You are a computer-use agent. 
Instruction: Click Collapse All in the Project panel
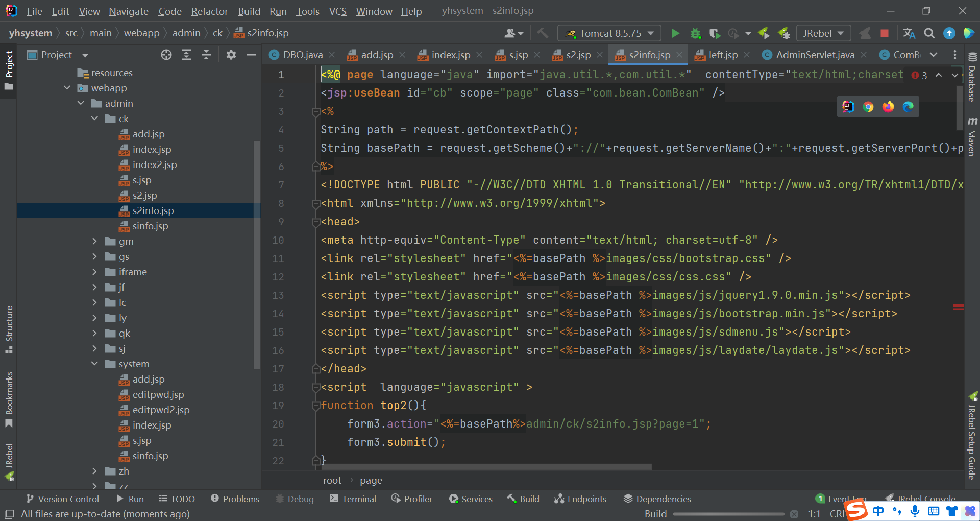pyautogui.click(x=206, y=55)
